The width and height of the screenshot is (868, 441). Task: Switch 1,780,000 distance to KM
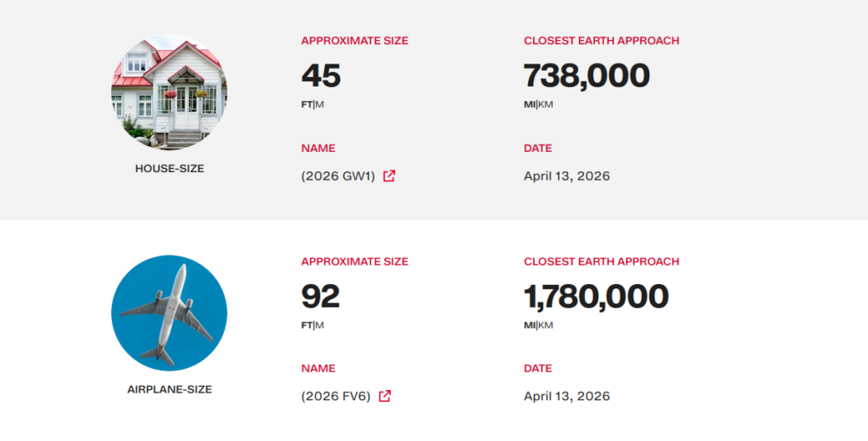547,325
